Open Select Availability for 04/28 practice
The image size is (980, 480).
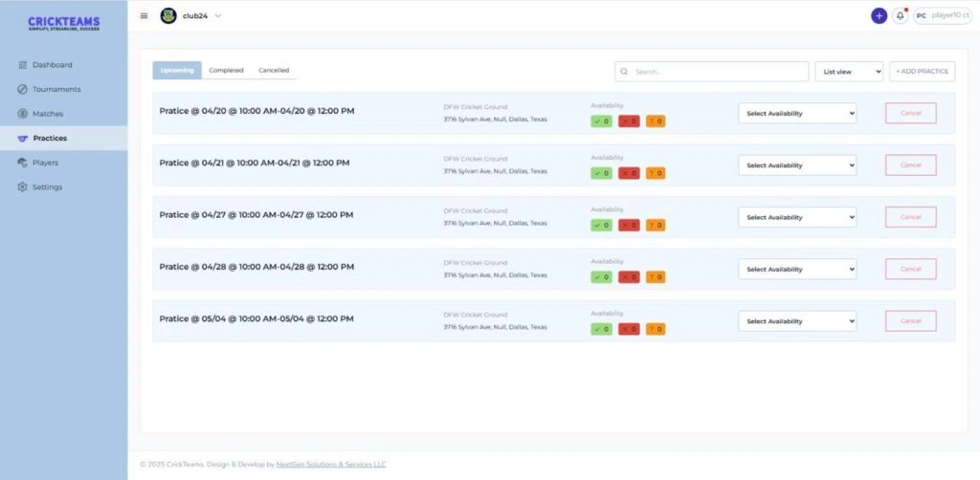coord(797,270)
